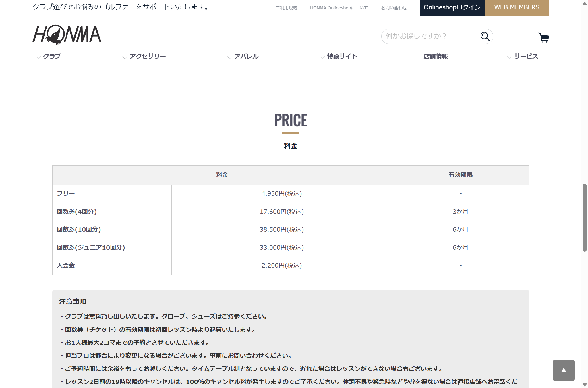
Task: Select the 17,600円(税込) price cell
Action: (282, 212)
